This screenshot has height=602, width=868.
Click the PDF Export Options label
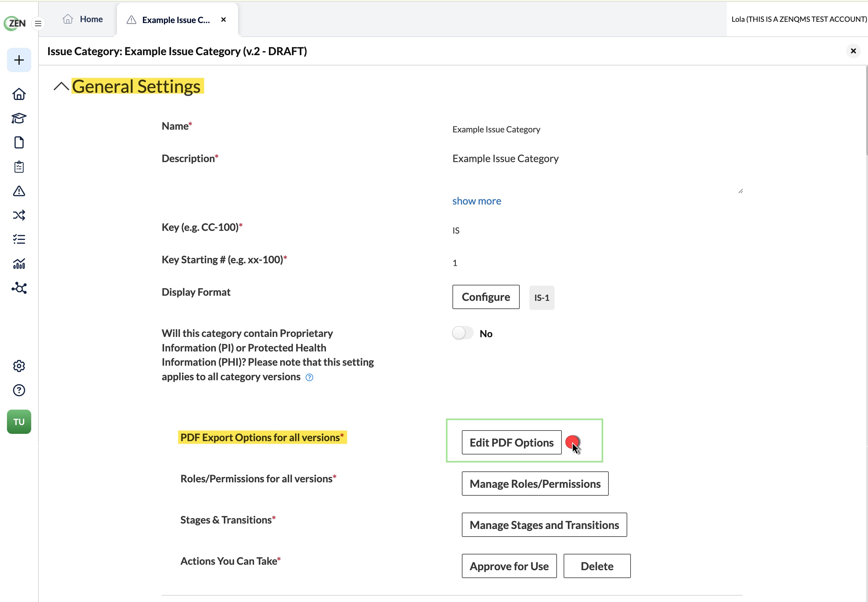pos(262,437)
